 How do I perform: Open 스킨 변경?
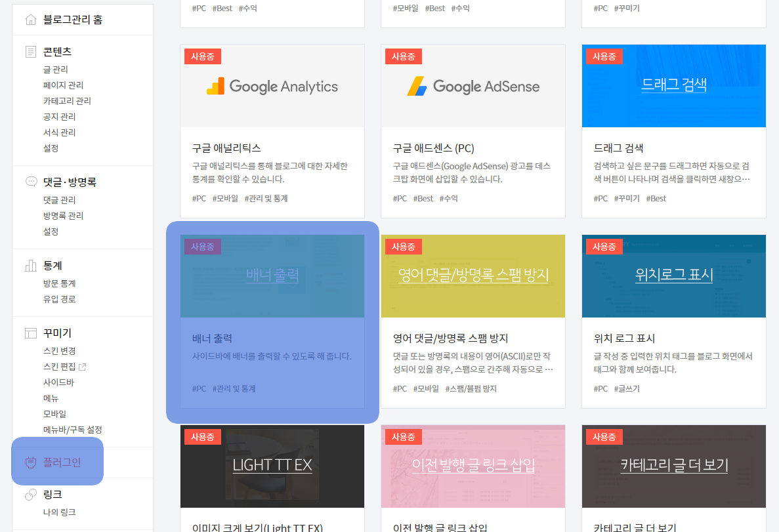(59, 351)
